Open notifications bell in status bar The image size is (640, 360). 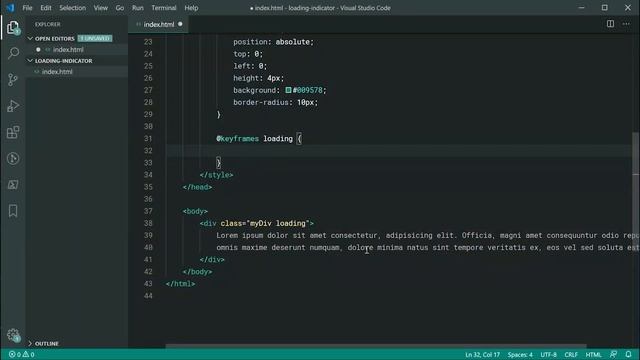(629, 354)
